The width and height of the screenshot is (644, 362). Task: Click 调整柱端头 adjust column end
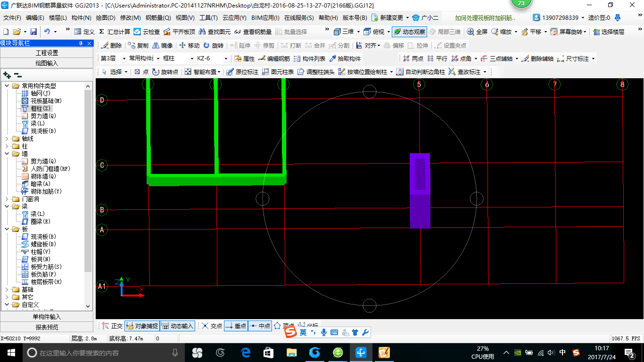click(316, 72)
